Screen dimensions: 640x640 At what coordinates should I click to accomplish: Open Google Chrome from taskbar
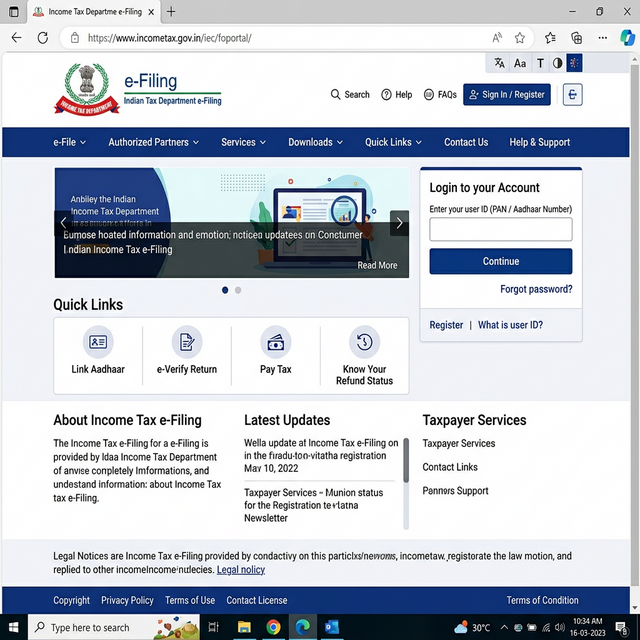[273, 627]
